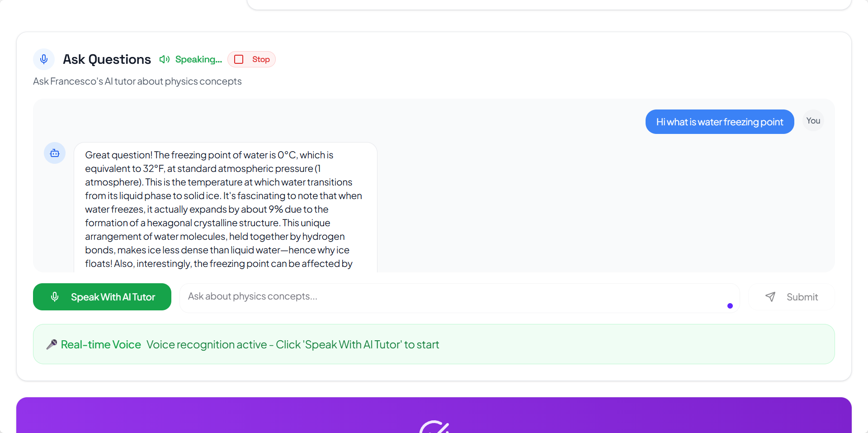Click the red square stop icon
The height and width of the screenshot is (433, 868).
click(239, 59)
